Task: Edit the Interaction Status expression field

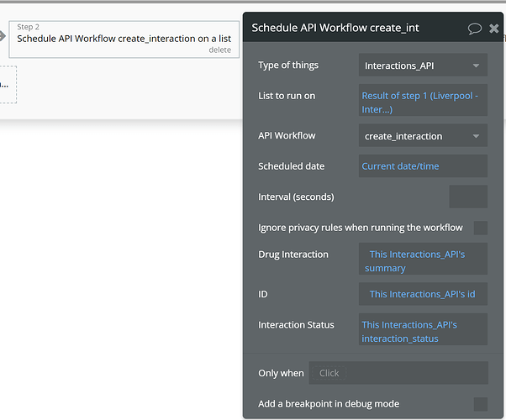Action: pos(422,331)
